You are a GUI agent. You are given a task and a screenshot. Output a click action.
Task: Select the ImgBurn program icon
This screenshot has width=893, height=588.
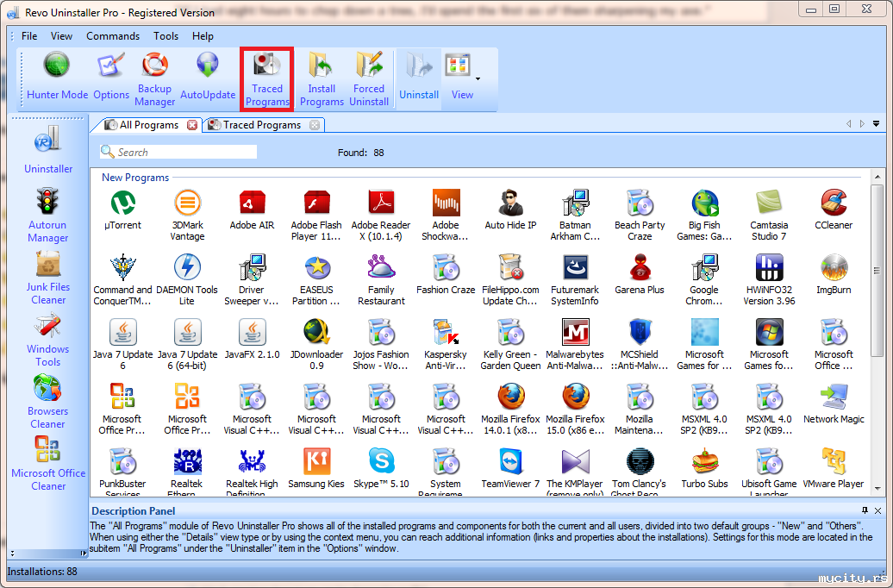click(834, 274)
